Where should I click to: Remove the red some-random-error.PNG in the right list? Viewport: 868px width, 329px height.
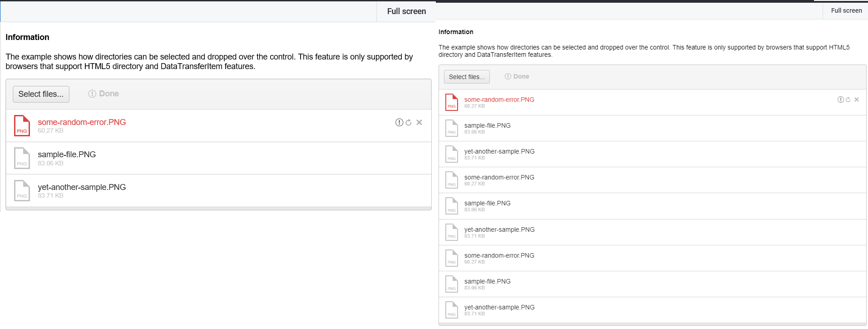[857, 100]
